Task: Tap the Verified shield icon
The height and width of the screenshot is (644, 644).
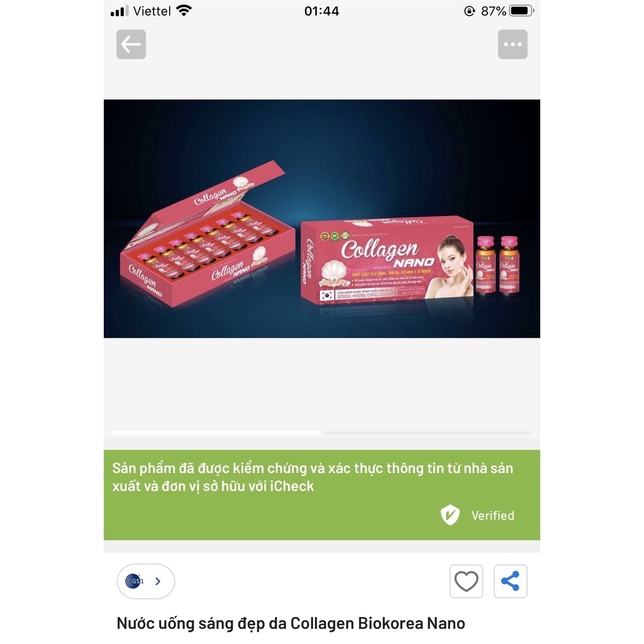Action: point(450,515)
